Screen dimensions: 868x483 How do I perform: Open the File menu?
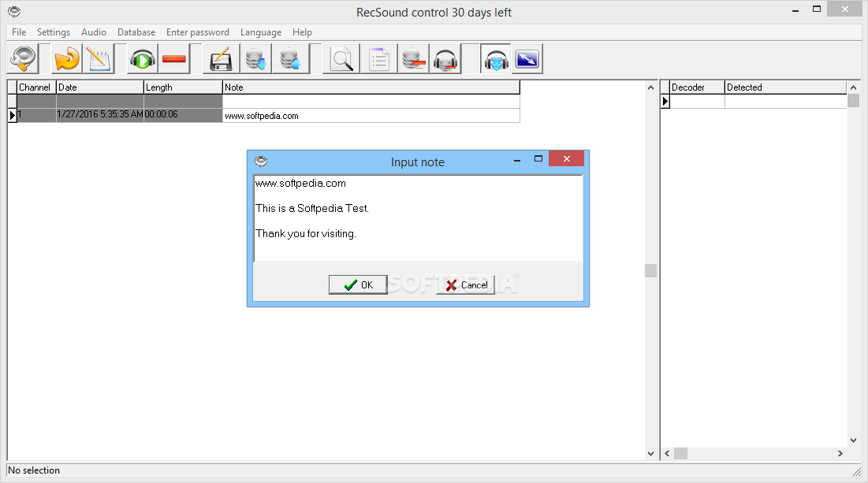pos(19,32)
